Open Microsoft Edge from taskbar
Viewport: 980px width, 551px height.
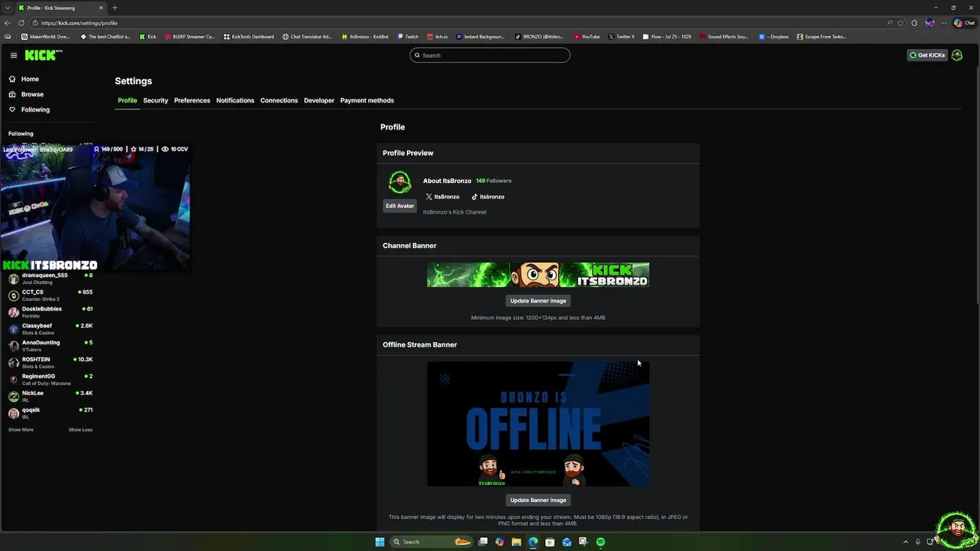[x=533, y=542]
